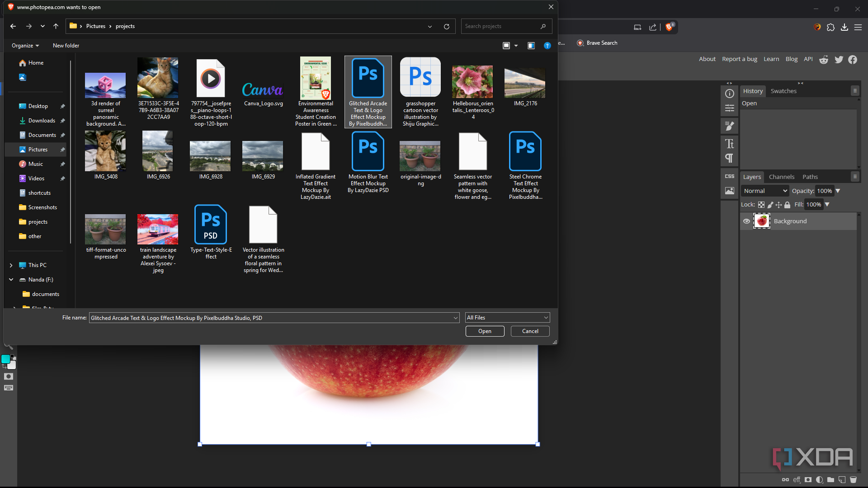868x488 pixels.
Task: Open the Info panel icon
Action: [x=729, y=94]
